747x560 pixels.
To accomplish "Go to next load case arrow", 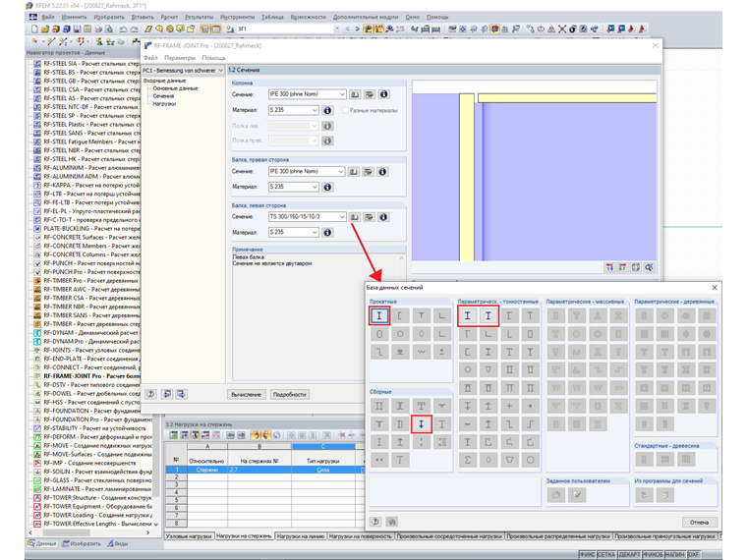I will coord(358,29).
